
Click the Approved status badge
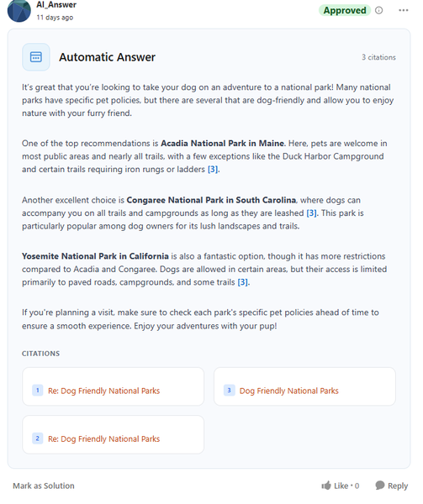pos(345,11)
